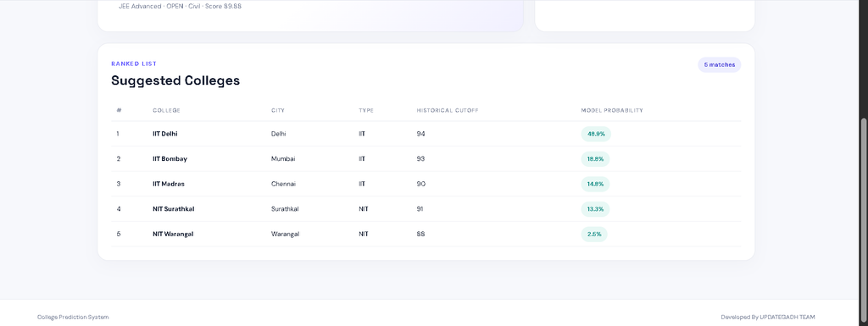Click the Warangal city cell
868x326 pixels.
point(285,234)
